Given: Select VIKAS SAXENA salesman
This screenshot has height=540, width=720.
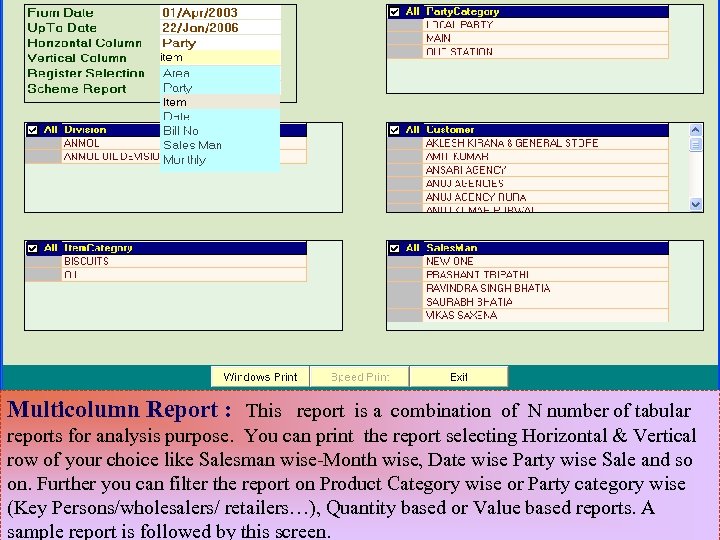Looking at the screenshot, I should click(x=545, y=315).
